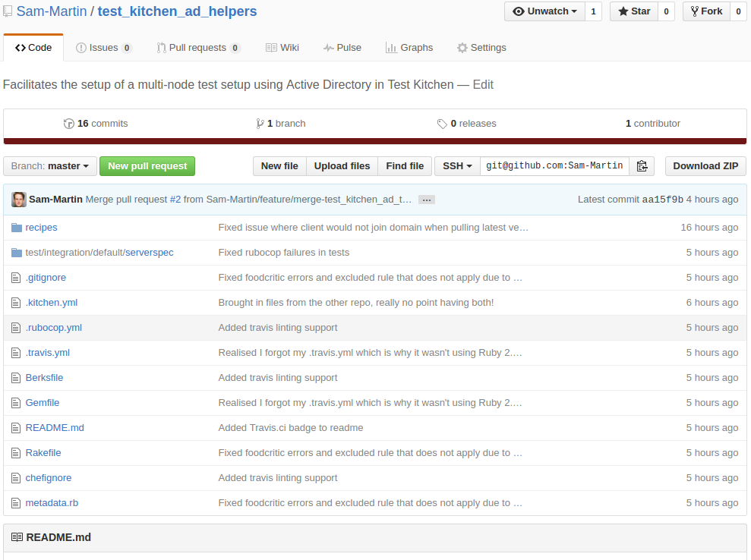Open latest commit aa15f9b
The image size is (751, 560).
click(662, 200)
